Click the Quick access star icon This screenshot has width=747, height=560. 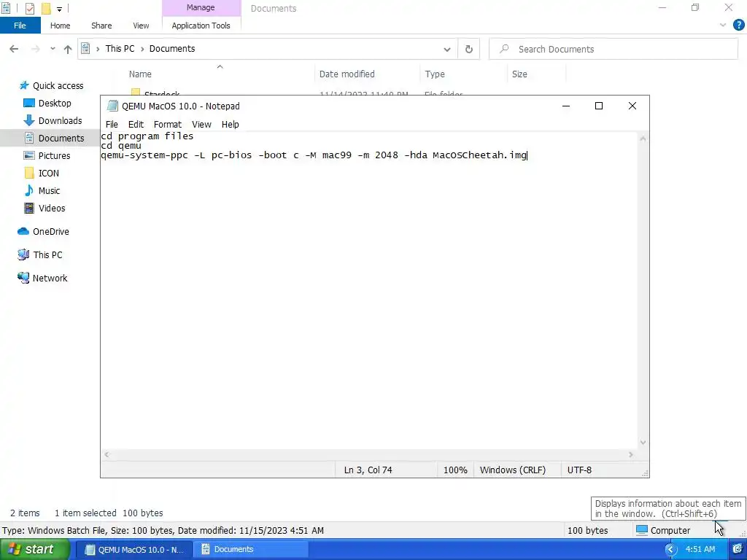24,86
